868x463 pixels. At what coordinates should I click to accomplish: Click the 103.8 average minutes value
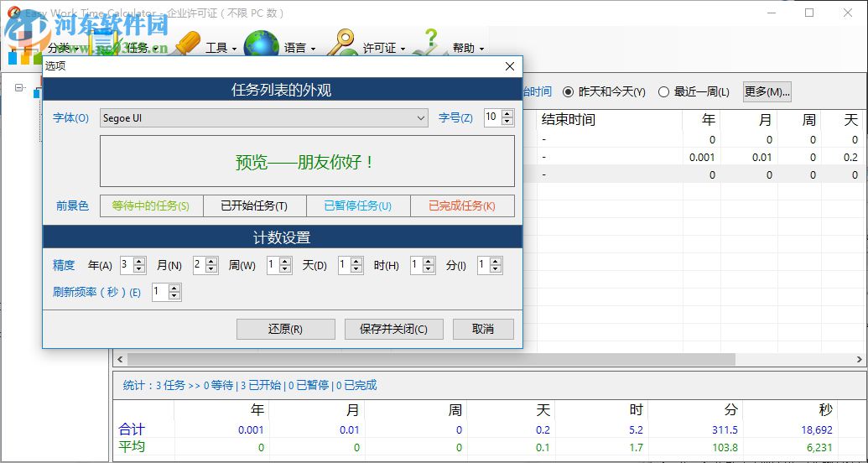(x=725, y=448)
